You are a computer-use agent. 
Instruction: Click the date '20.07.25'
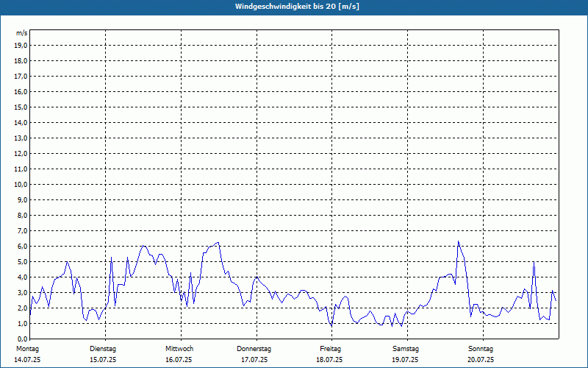481,360
